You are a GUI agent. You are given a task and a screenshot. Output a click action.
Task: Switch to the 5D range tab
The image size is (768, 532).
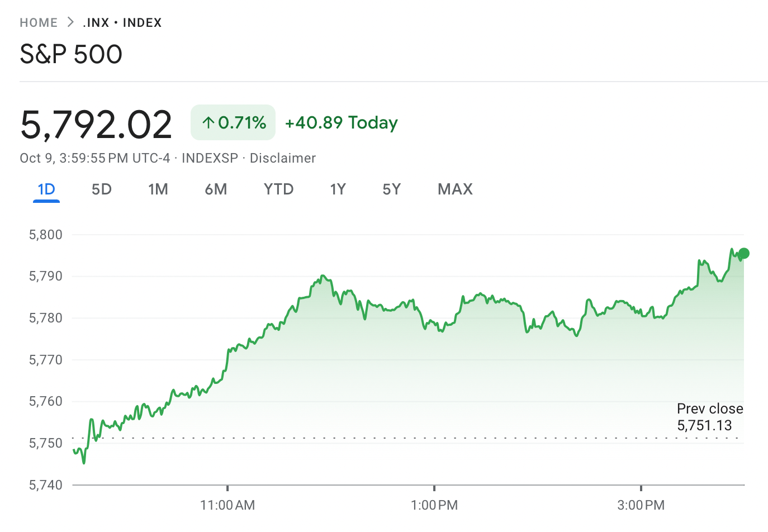[102, 189]
